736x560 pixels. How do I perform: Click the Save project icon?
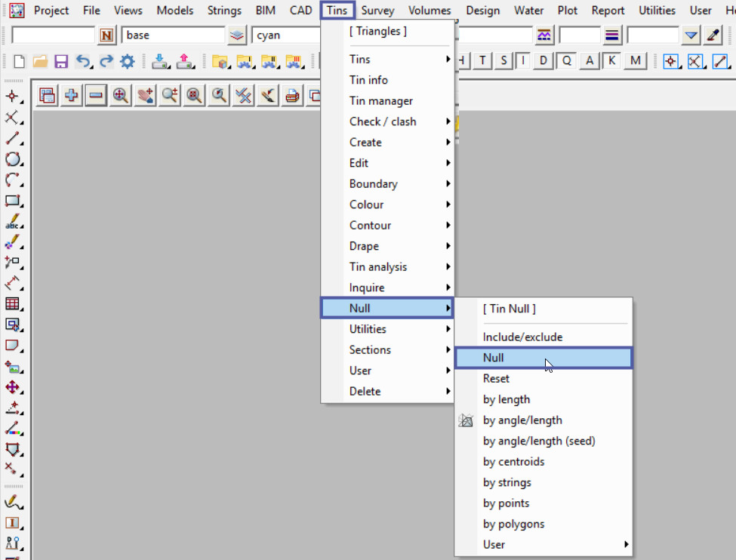tap(61, 62)
